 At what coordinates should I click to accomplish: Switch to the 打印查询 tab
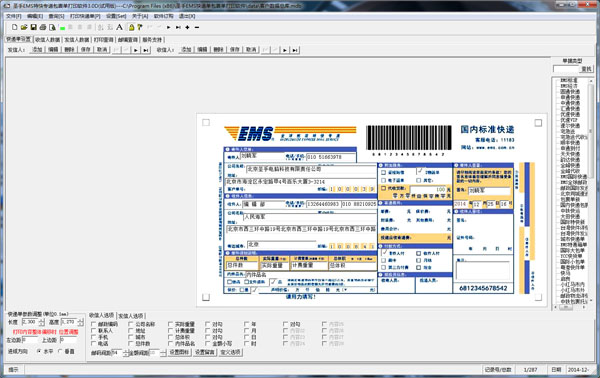(104, 40)
